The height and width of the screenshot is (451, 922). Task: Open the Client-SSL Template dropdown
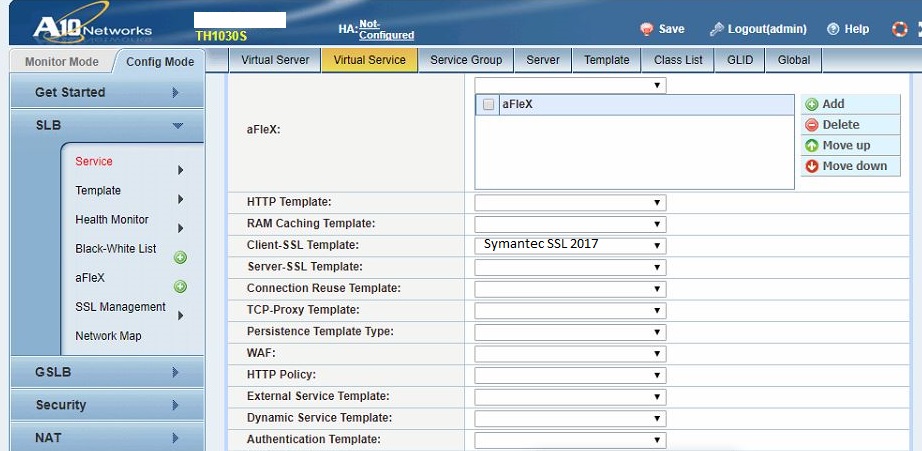pyautogui.click(x=570, y=245)
